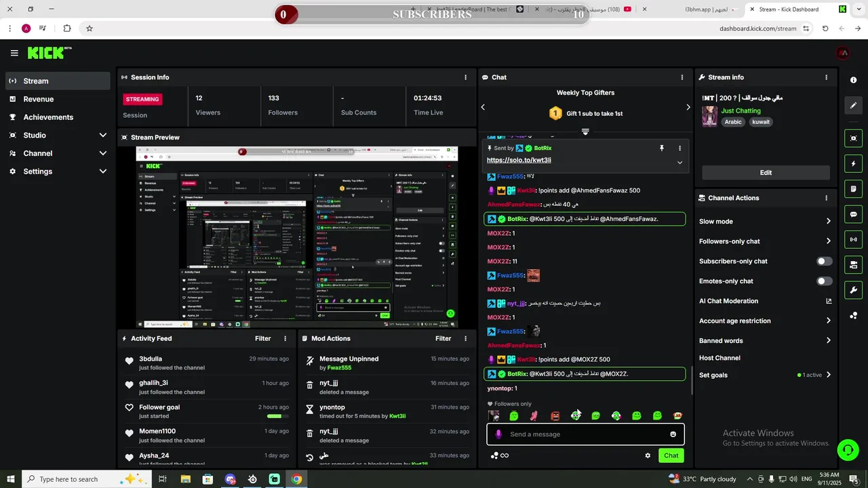Image resolution: width=868 pixels, height=488 pixels.
Task: Go to previous Weekly Top Gifters slide
Action: click(483, 107)
